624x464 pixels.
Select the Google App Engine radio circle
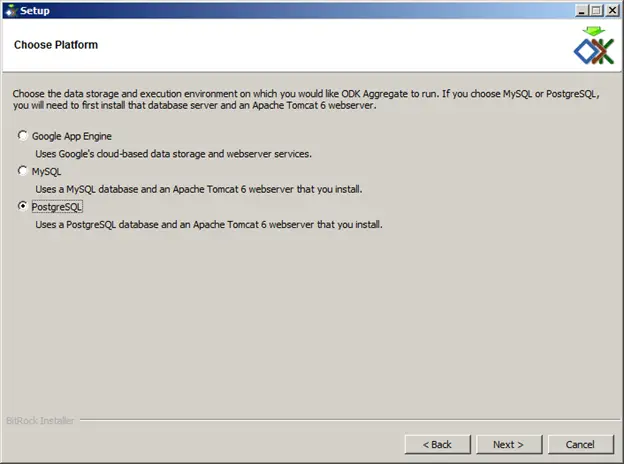click(23, 135)
